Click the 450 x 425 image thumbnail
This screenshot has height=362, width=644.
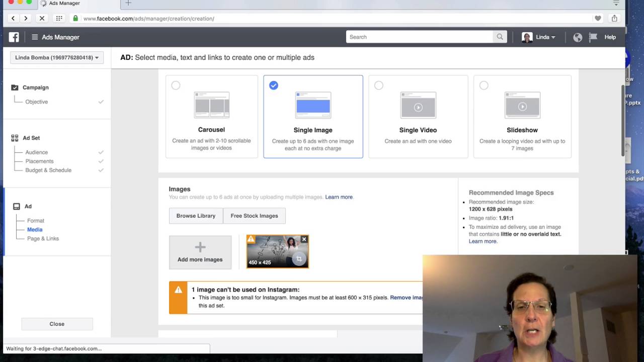pos(277,252)
